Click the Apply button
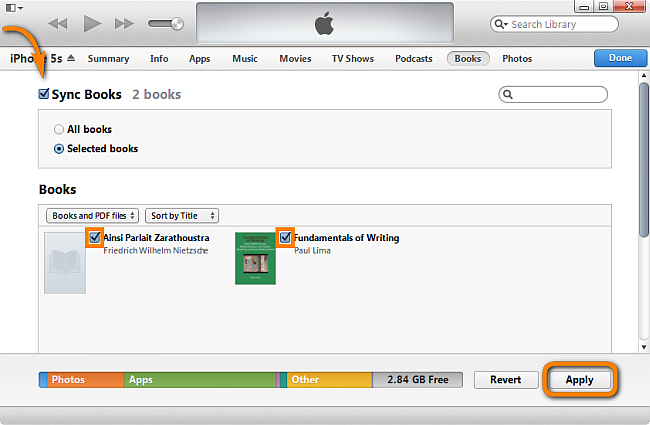Viewport: 650px width, 425px height. [x=580, y=379]
